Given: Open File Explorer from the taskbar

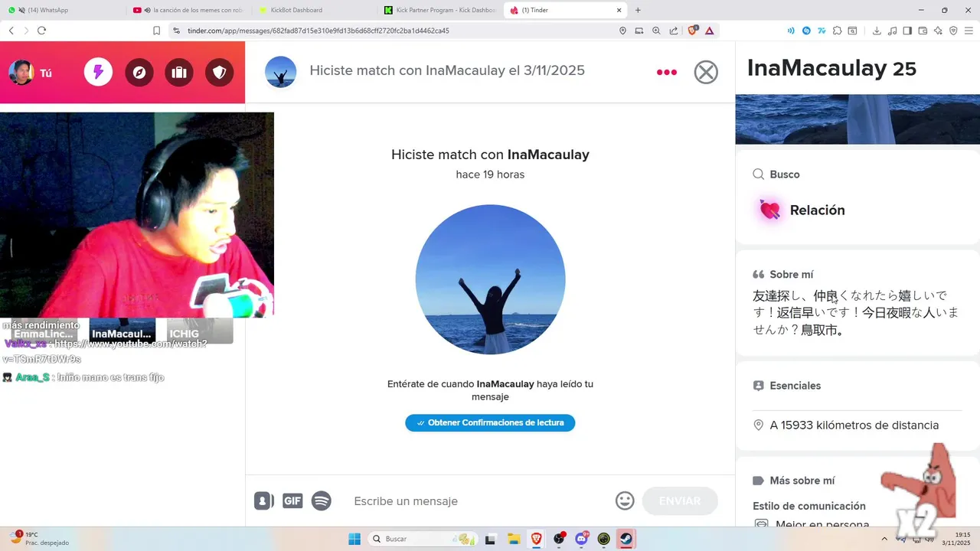Looking at the screenshot, I should tap(514, 539).
